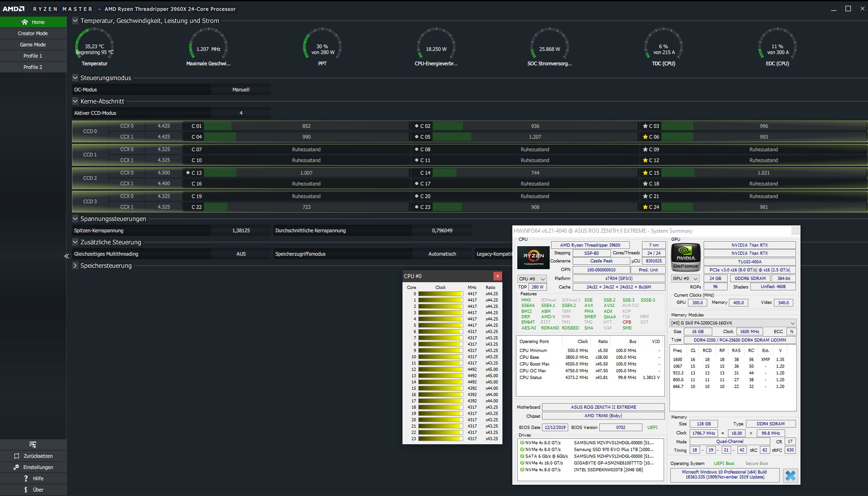Click the core C 05 load bar
This screenshot has height=496, width=868.
coord(452,137)
